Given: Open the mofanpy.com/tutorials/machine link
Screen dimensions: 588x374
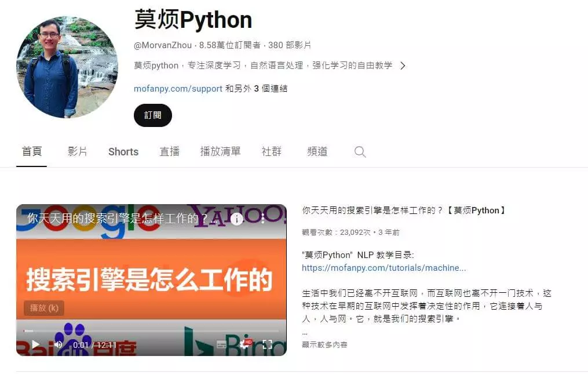Looking at the screenshot, I should pos(384,268).
